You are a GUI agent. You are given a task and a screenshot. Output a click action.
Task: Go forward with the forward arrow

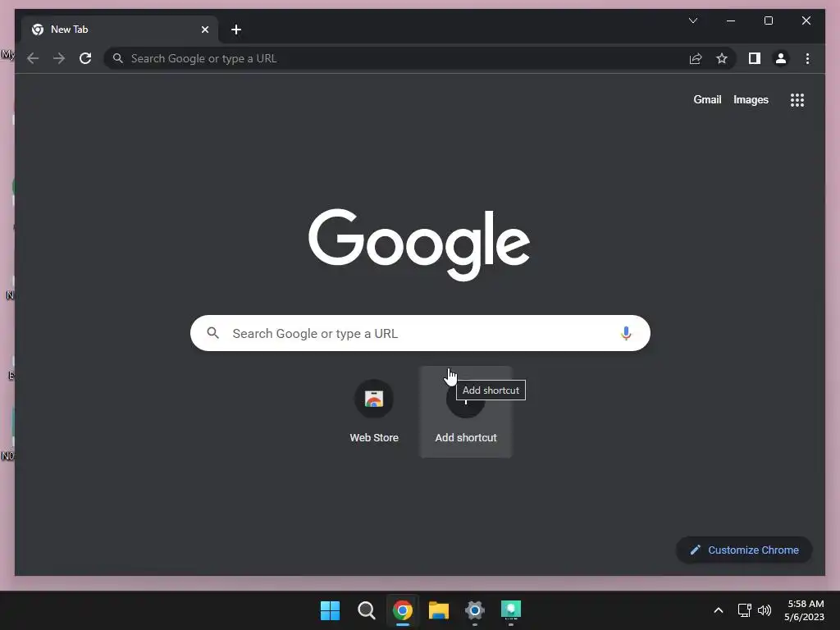click(x=59, y=58)
